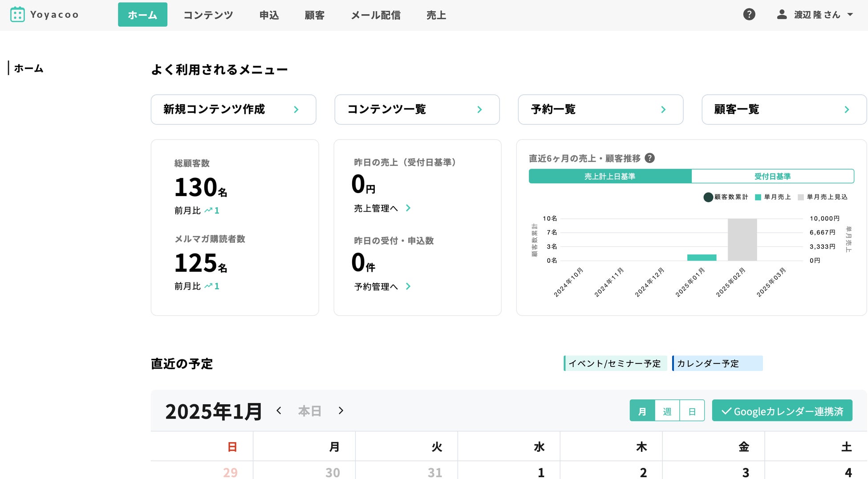Follow the 予約管理へ link
This screenshot has height=479, width=868.
(382, 286)
